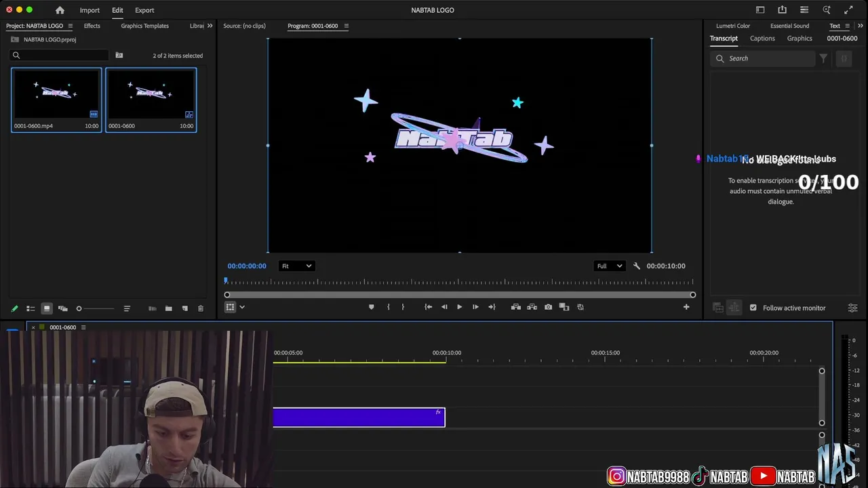Screen dimensions: 868x488
Task: Open the Fit zoom level dropdown
Action: [x=296, y=266]
